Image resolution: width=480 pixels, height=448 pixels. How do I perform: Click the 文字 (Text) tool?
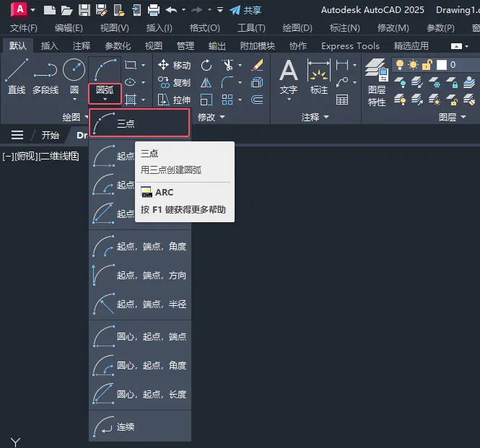click(289, 76)
